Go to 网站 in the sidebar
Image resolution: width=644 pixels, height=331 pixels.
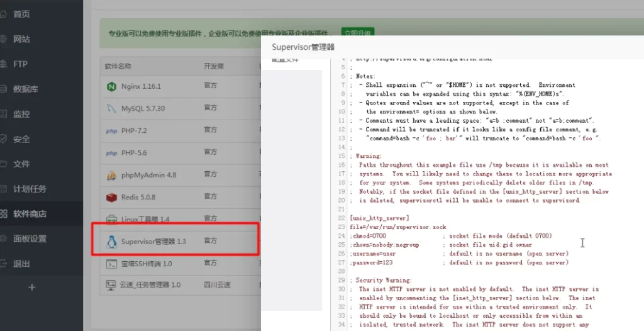pyautogui.click(x=21, y=39)
